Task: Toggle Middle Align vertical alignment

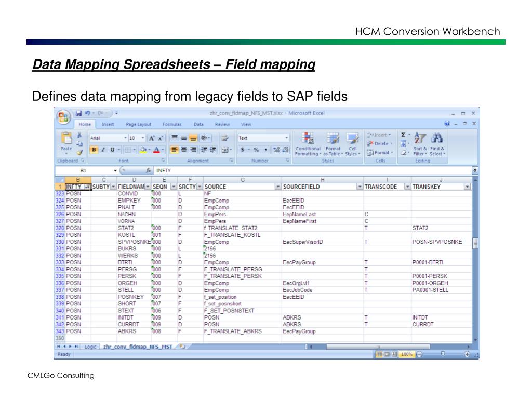Action: pyautogui.click(x=184, y=138)
